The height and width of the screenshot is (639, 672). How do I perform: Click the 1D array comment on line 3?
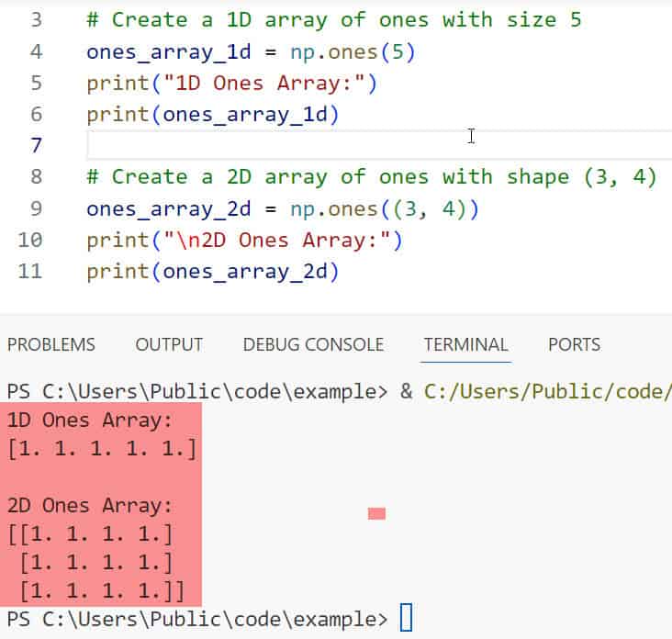point(333,19)
